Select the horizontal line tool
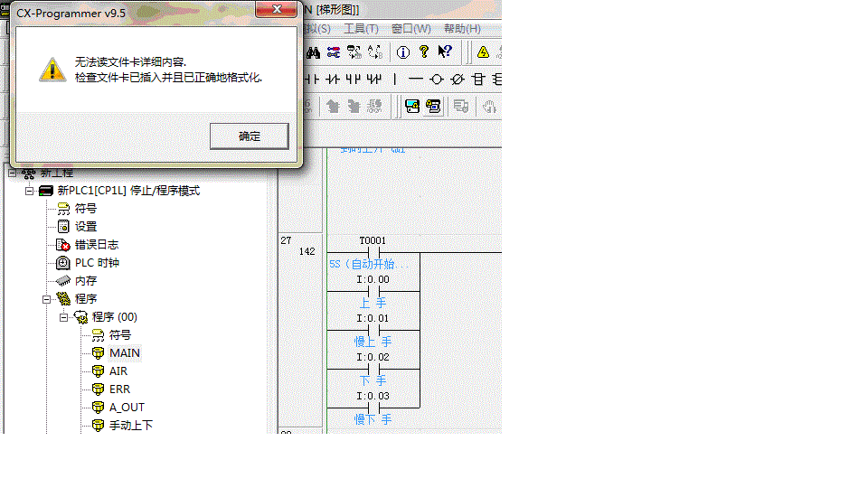This screenshot has width=868, height=488. 417,80
